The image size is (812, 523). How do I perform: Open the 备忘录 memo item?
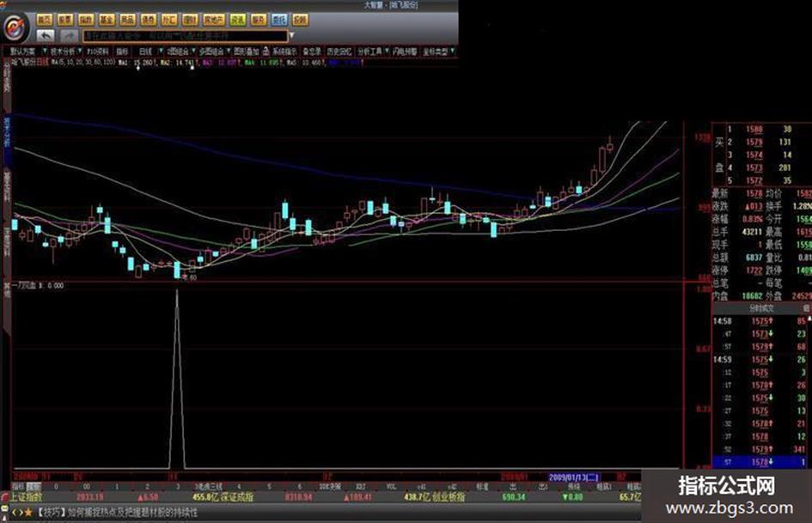(x=312, y=52)
